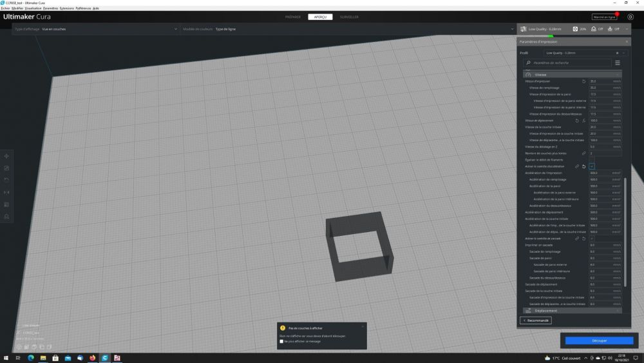The image size is (644, 363).
Task: Click the Découper slice button
Action: (599, 340)
